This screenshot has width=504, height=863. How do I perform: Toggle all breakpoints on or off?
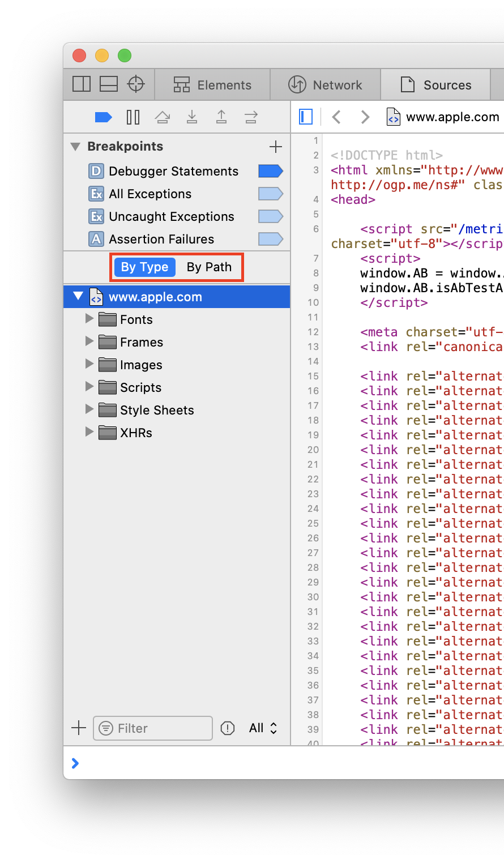coord(103,117)
